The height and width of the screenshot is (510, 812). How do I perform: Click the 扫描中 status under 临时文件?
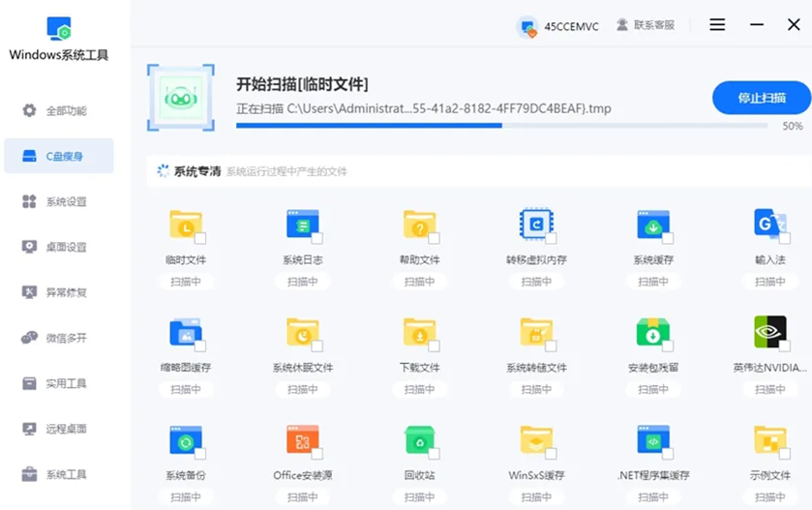(186, 282)
